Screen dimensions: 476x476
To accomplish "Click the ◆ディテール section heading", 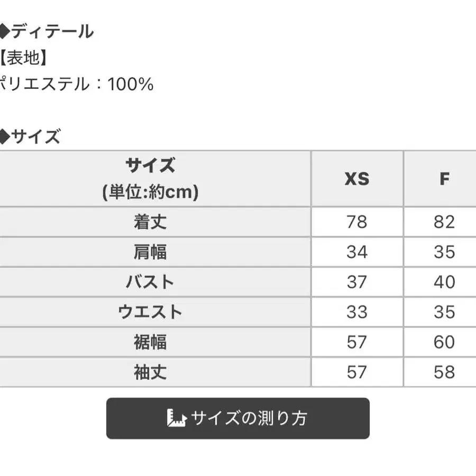I will 47,32.
